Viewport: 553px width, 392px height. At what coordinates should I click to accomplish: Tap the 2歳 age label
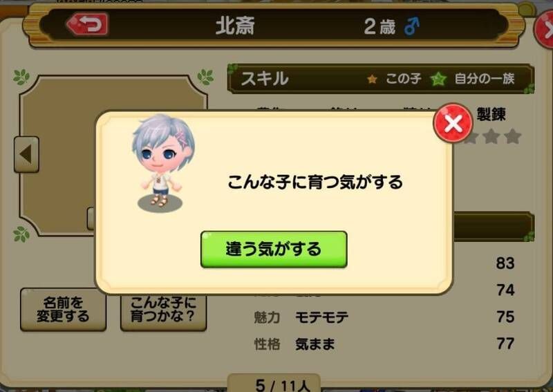point(379,26)
